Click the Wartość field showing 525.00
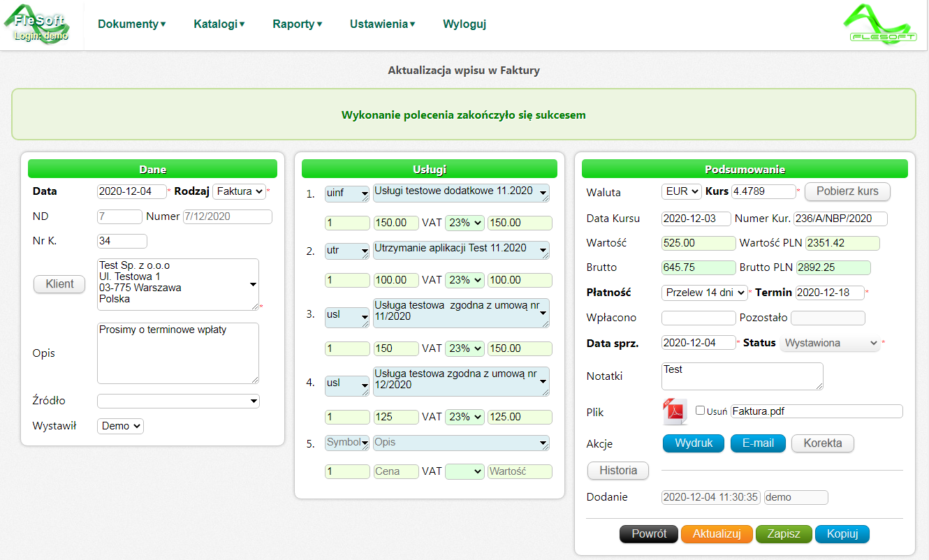 tap(698, 244)
